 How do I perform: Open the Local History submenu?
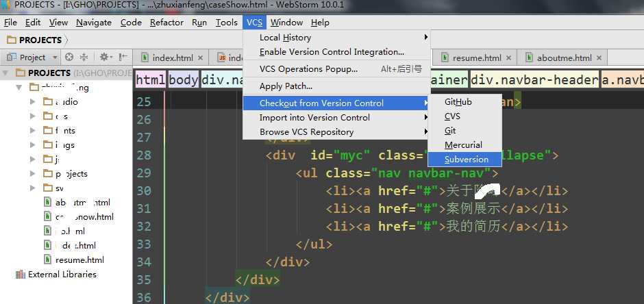click(x=337, y=38)
